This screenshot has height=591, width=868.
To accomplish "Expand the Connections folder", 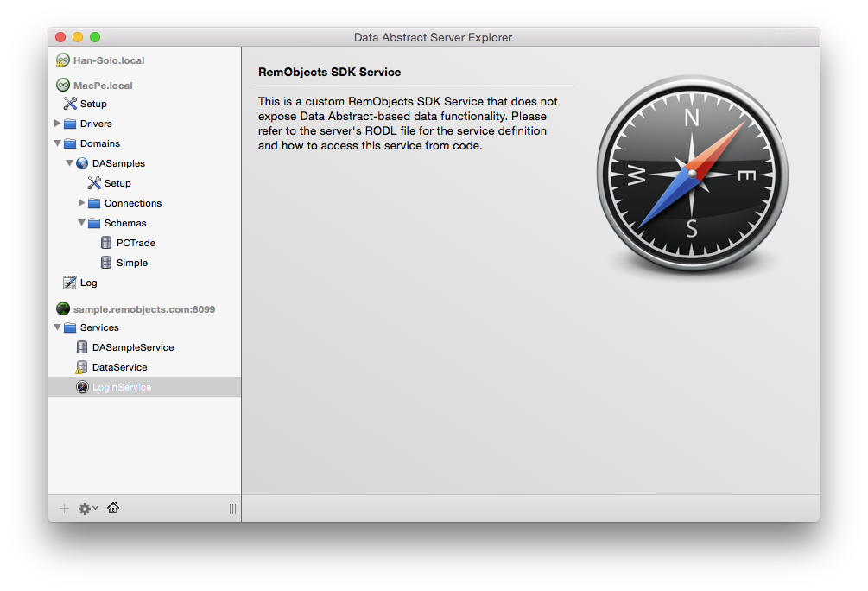I will 82,203.
